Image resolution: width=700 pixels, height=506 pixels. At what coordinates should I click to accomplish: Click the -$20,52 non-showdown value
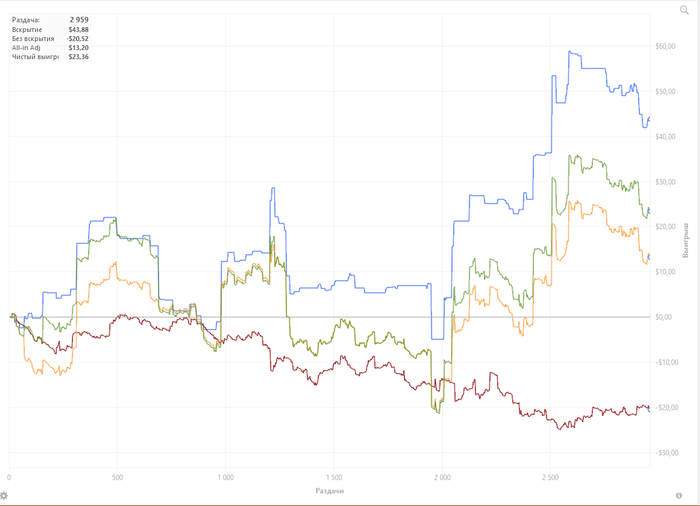78,39
